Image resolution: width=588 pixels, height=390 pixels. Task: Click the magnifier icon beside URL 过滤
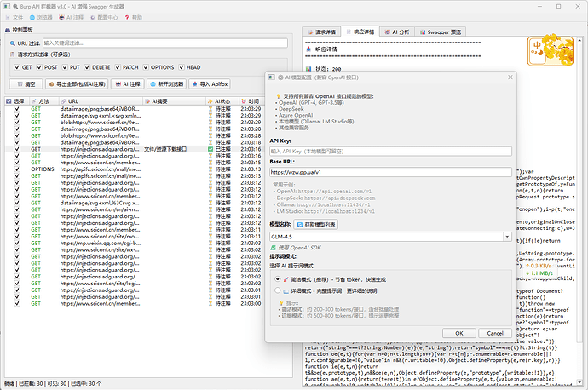tap(13, 43)
